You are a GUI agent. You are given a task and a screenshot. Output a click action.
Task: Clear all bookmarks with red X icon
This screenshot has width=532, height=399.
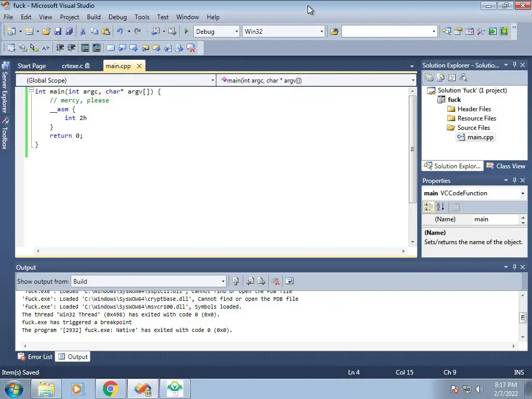click(191, 48)
